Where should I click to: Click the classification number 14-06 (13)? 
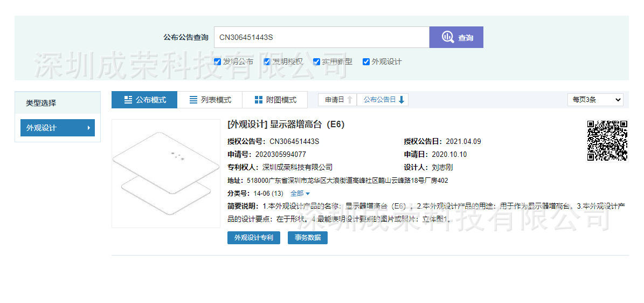(x=268, y=193)
